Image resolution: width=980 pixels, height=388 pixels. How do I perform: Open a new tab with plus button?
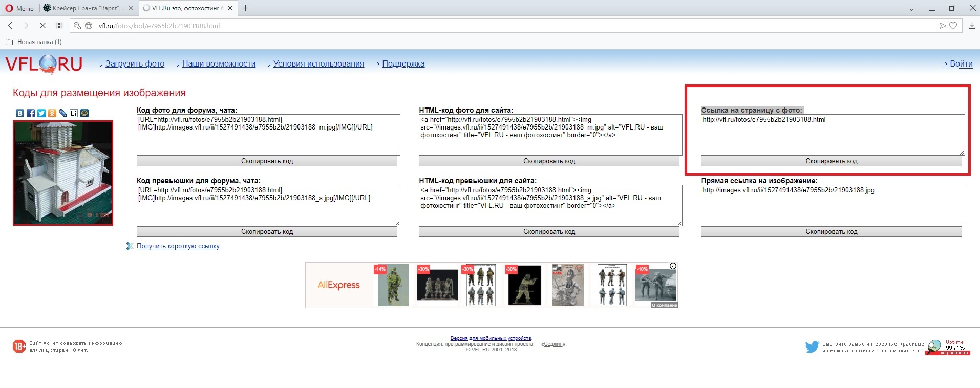246,8
